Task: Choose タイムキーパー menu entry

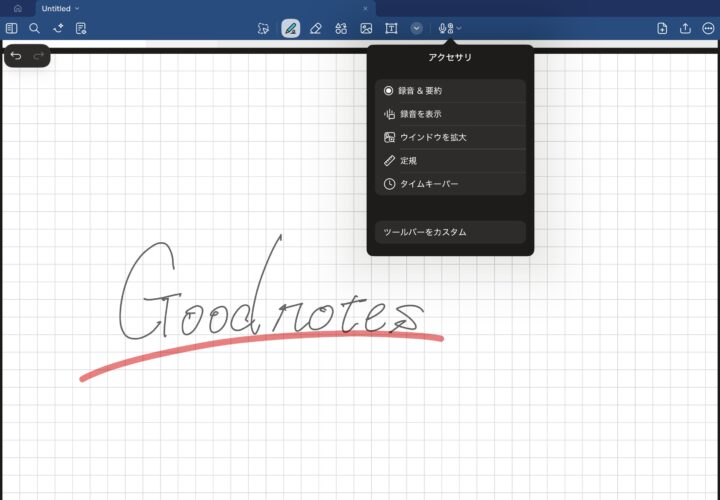Action: point(450,184)
